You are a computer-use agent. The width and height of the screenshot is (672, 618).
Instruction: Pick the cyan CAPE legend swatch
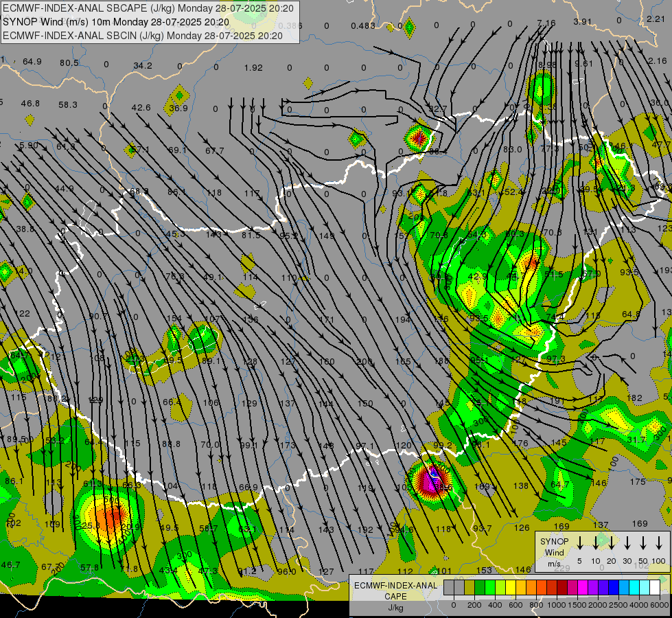pyautogui.click(x=634, y=587)
